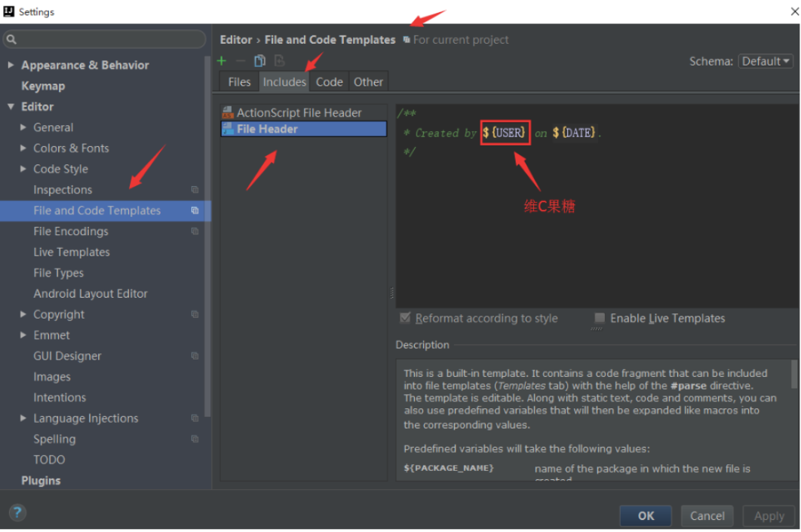
Task: Open the Keymap settings page
Action: pos(43,86)
